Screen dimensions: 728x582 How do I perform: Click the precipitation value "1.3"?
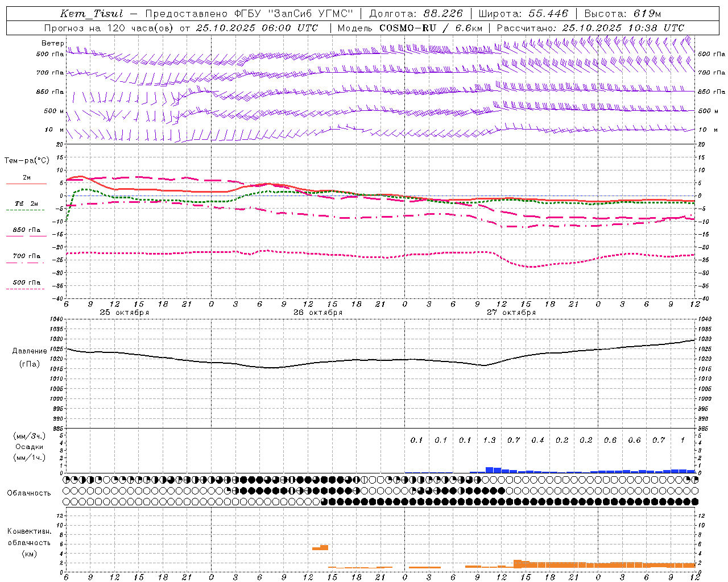pos(489,440)
